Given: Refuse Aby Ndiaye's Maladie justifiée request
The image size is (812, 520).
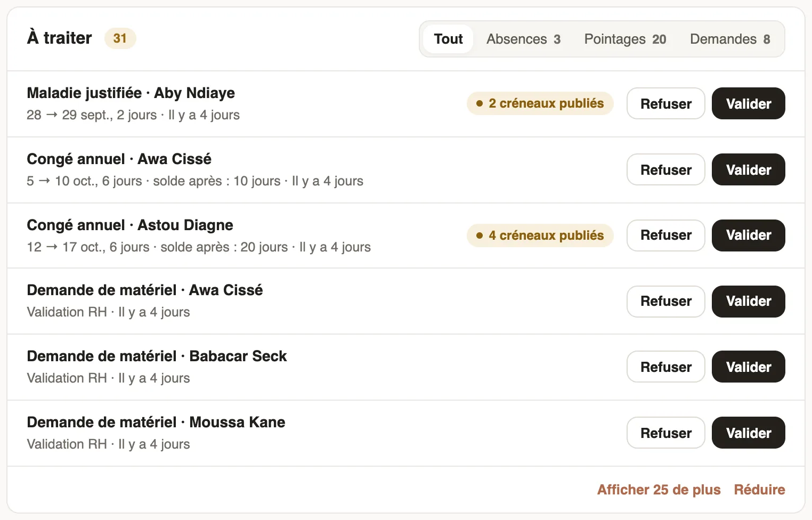Looking at the screenshot, I should [x=666, y=103].
